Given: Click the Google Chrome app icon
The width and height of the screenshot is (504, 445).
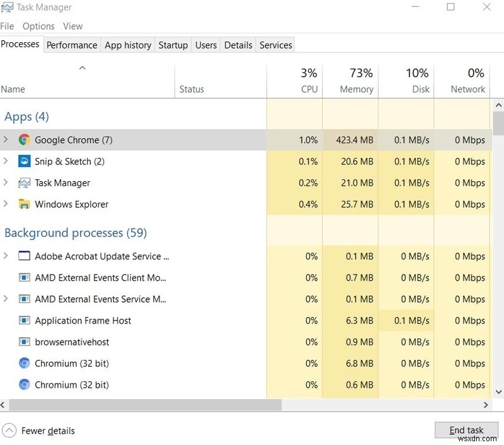Looking at the screenshot, I should (x=24, y=140).
